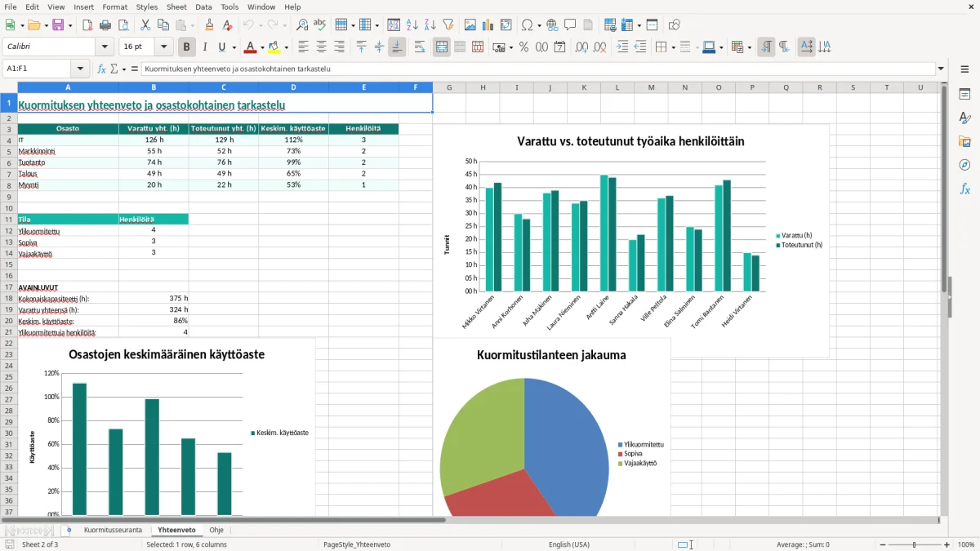Image resolution: width=980 pixels, height=551 pixels.
Task: Copy the selected cells
Action: pyautogui.click(x=163, y=25)
